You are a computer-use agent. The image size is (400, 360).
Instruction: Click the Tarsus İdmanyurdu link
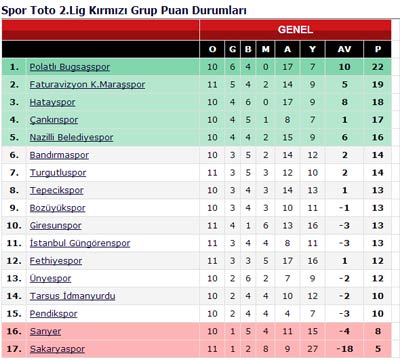(72, 296)
